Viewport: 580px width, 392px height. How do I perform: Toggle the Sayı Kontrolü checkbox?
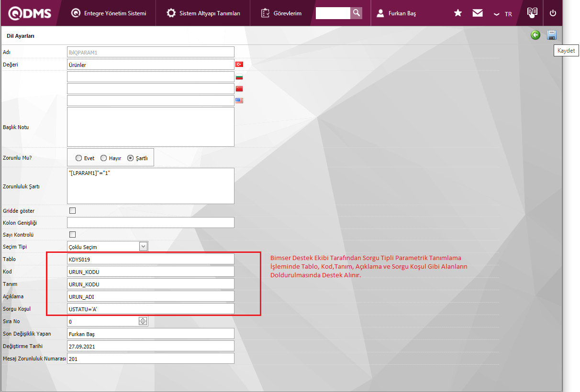(x=73, y=234)
